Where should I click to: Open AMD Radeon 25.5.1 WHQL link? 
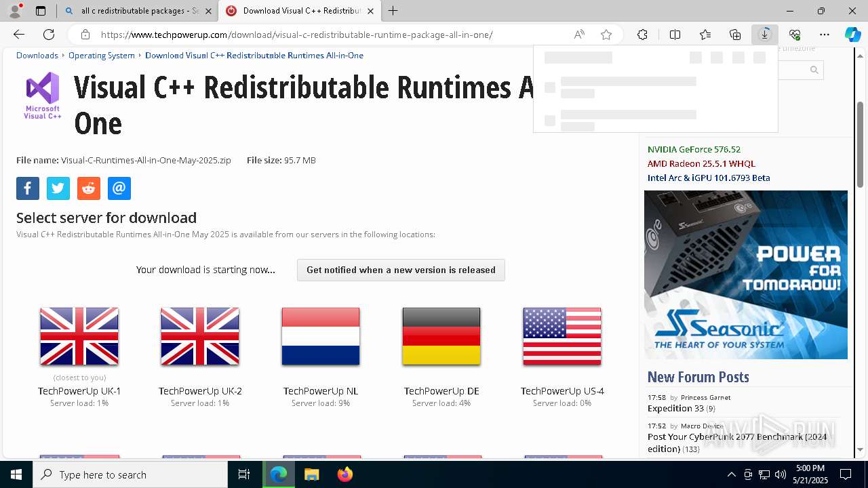(701, 163)
